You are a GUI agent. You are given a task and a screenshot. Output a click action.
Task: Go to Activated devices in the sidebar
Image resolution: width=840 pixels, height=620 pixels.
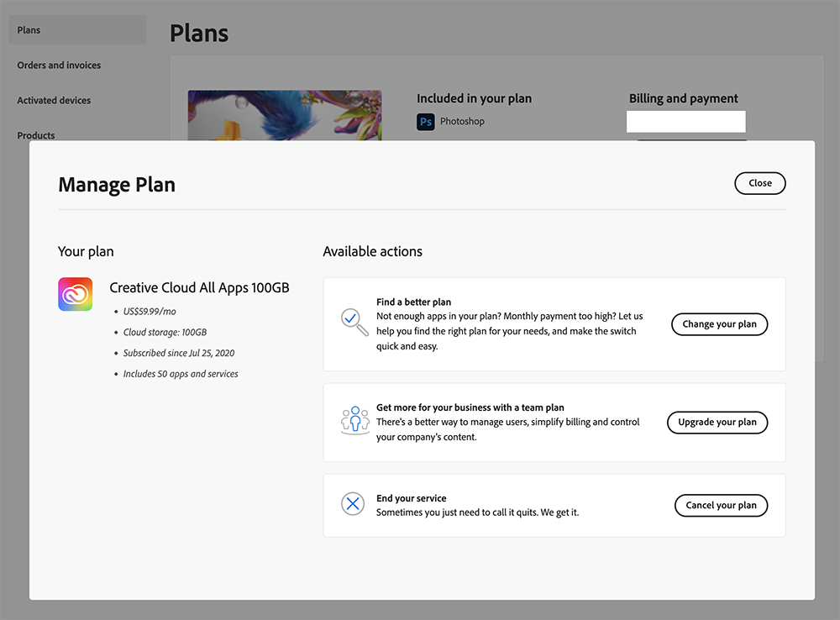point(54,101)
